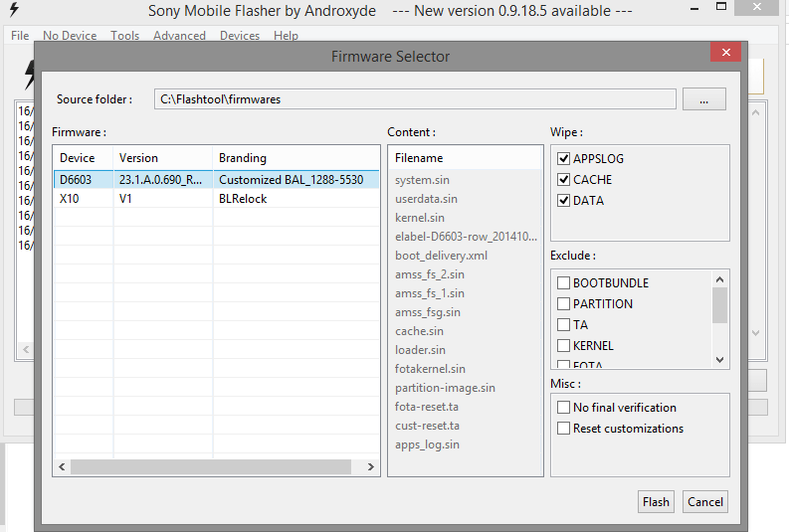Screen dimensions: 789x532
Task: Click the Device column header
Action: (84, 158)
